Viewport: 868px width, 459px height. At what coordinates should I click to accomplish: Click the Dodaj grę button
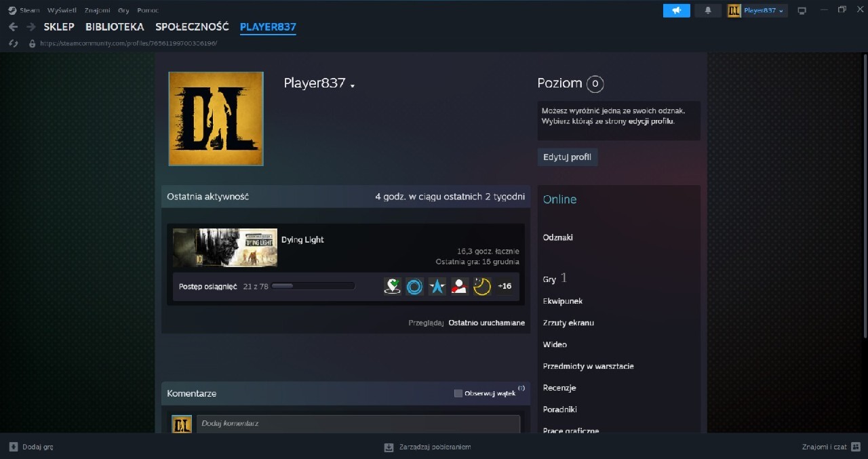(x=31, y=447)
